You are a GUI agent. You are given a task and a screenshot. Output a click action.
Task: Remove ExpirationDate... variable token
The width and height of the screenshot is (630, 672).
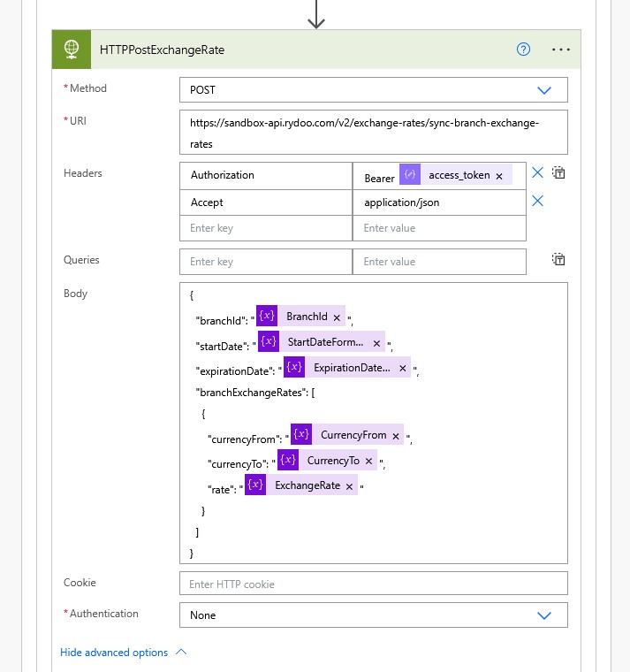click(403, 368)
